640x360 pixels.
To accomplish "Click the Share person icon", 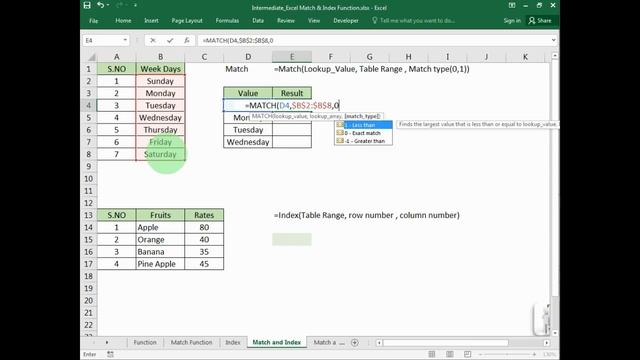I will 531,20.
